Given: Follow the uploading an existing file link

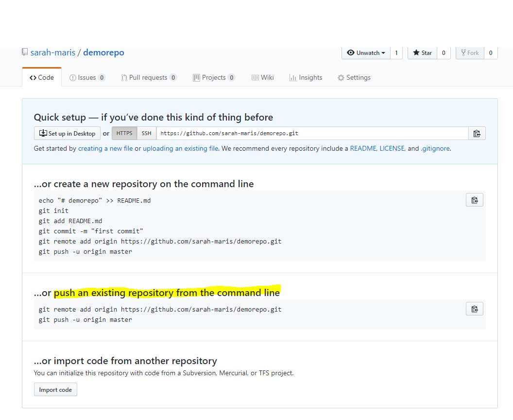Looking at the screenshot, I should point(181,148).
